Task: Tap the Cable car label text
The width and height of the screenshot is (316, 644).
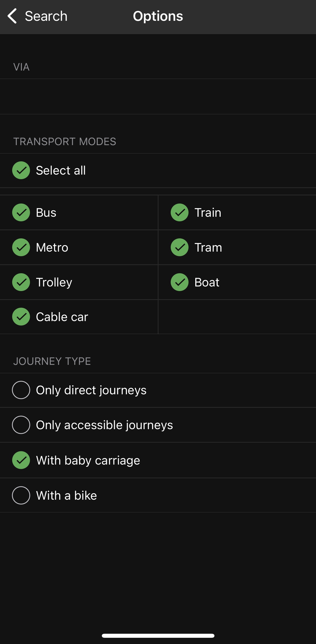Action: pos(62,317)
